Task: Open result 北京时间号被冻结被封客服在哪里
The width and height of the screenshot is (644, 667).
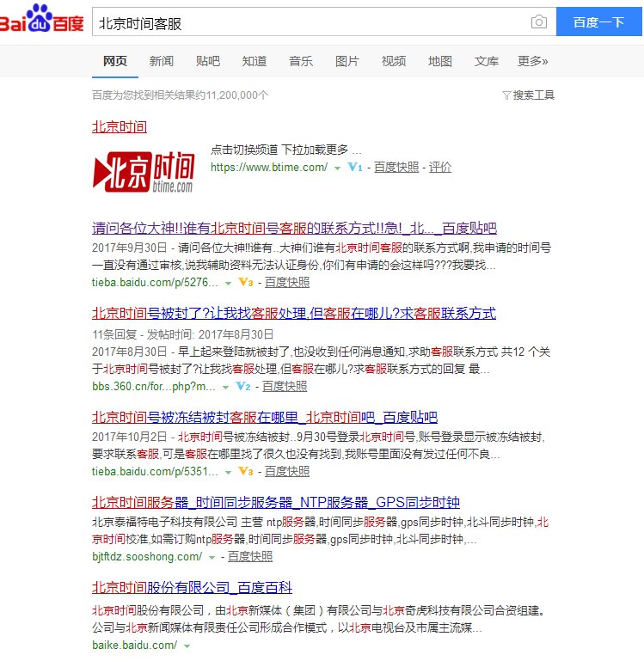Action: pyautogui.click(x=265, y=417)
